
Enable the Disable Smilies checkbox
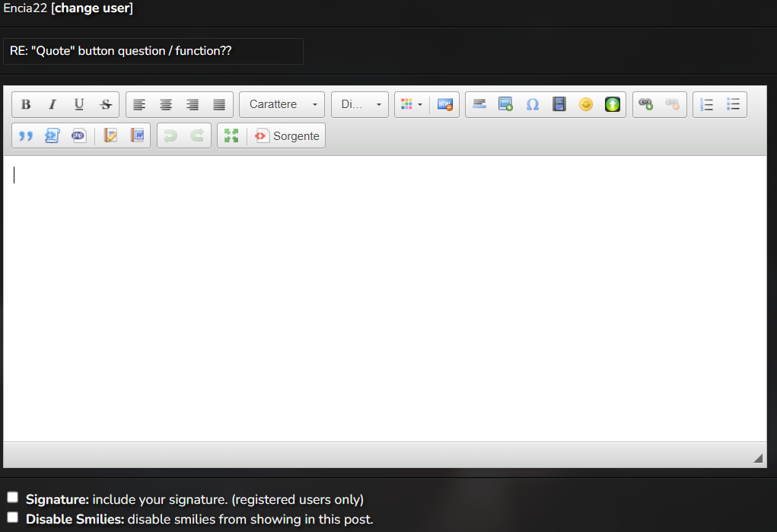[x=12, y=518]
